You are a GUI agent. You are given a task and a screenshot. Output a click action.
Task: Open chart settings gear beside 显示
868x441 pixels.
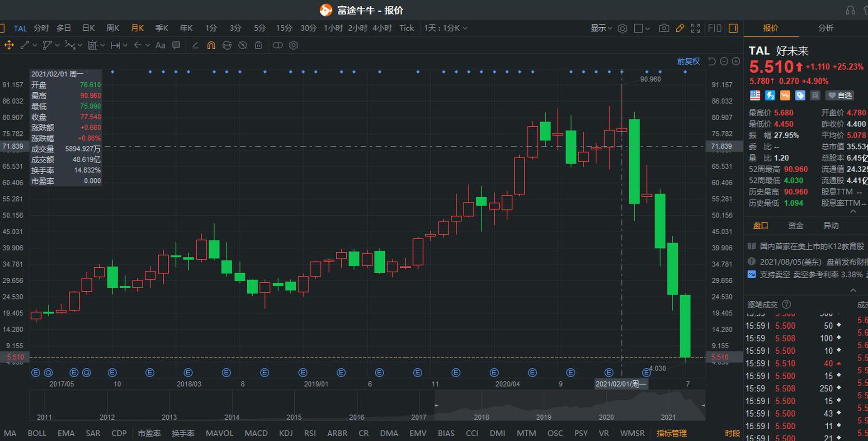[623, 28]
